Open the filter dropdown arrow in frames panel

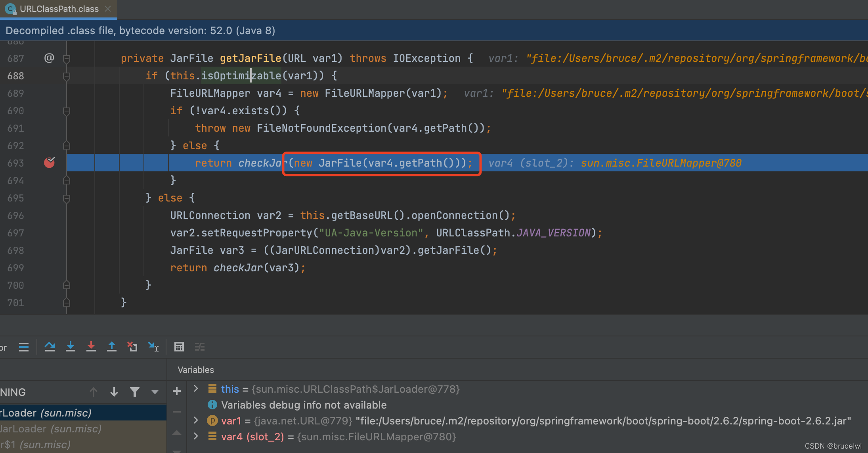[x=155, y=392]
